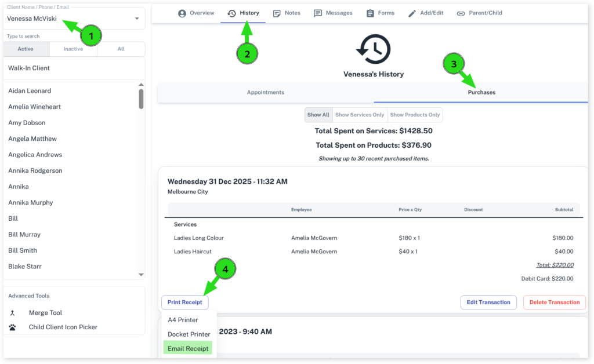Click the History clock icon in tab bar
This screenshot has width=594, height=364.
pyautogui.click(x=231, y=13)
